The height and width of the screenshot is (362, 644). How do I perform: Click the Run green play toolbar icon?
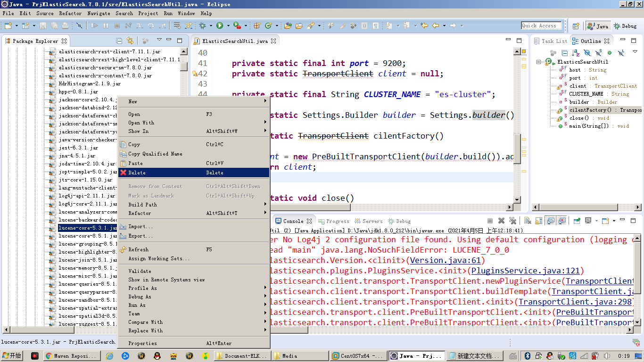click(220, 25)
